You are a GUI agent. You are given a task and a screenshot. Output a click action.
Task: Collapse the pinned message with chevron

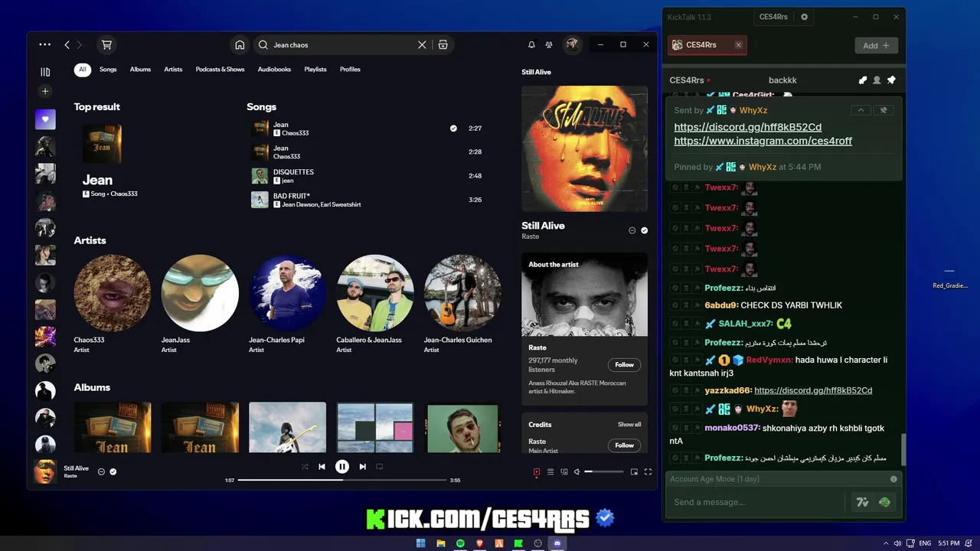pos(861,110)
